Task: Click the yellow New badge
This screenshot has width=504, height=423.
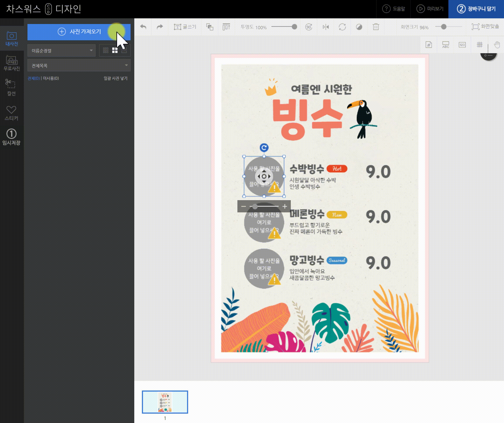Action: click(x=337, y=215)
